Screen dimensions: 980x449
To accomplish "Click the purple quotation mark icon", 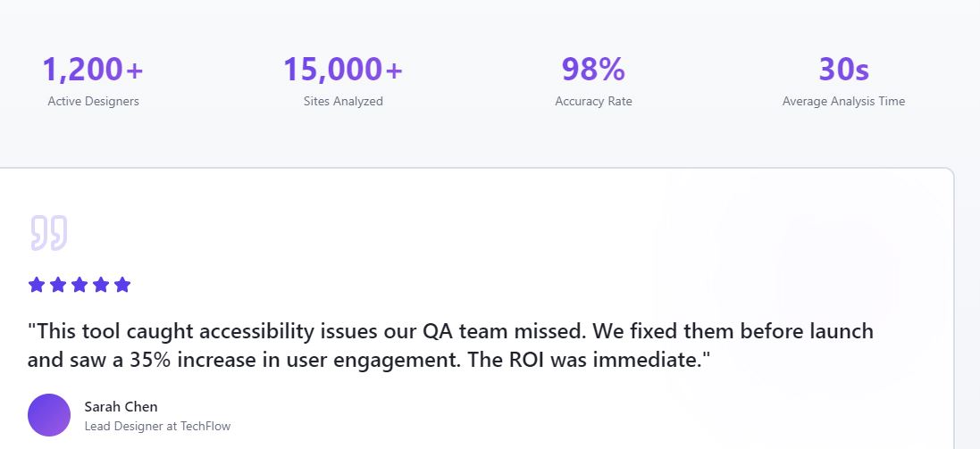I will point(48,232).
